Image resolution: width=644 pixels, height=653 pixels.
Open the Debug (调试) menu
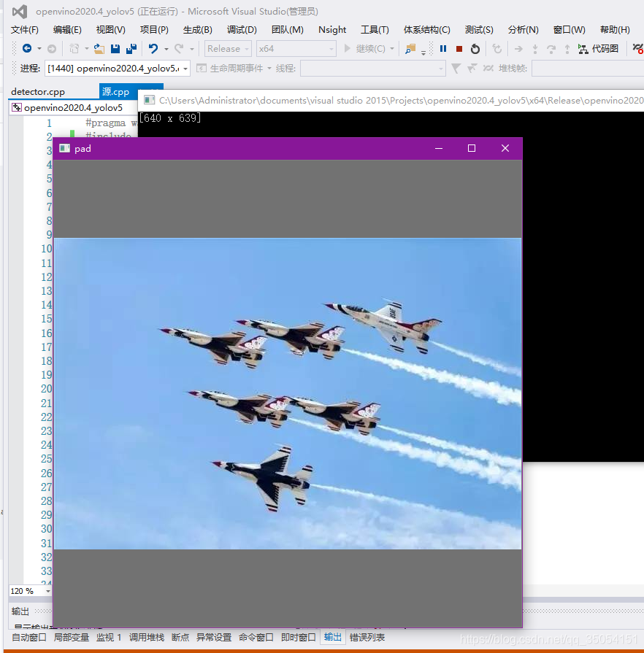242,30
